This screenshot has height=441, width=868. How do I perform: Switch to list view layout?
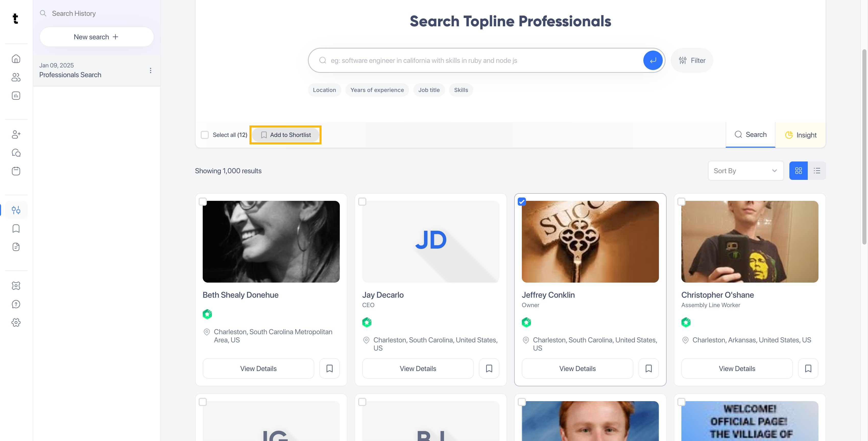point(817,171)
